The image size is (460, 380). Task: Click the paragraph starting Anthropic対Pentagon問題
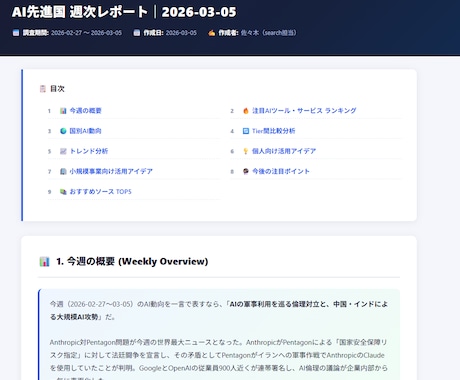pyautogui.click(x=219, y=361)
